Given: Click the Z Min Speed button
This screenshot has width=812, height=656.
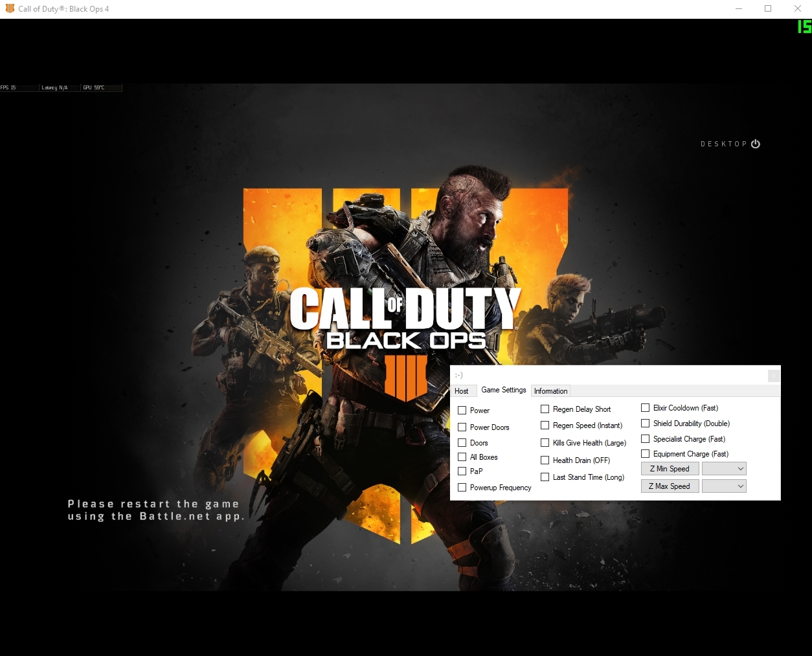Looking at the screenshot, I should [x=670, y=469].
